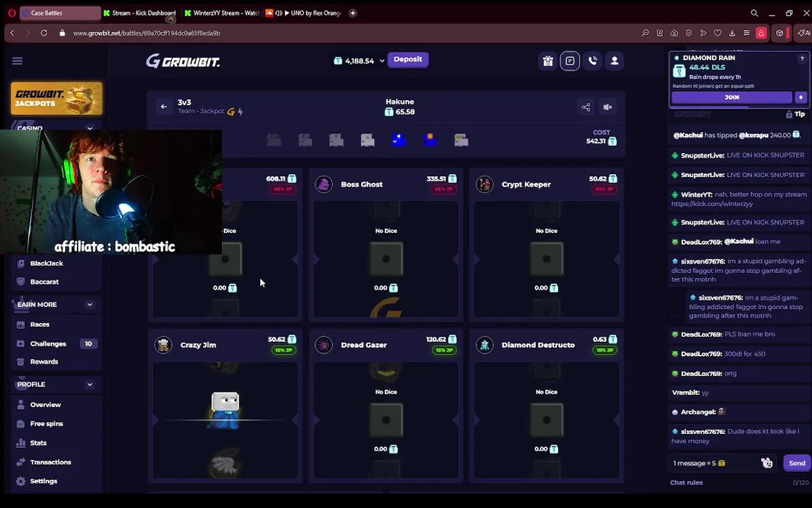Click the first gray case in case row
This screenshot has width=812, height=508.
click(x=274, y=140)
